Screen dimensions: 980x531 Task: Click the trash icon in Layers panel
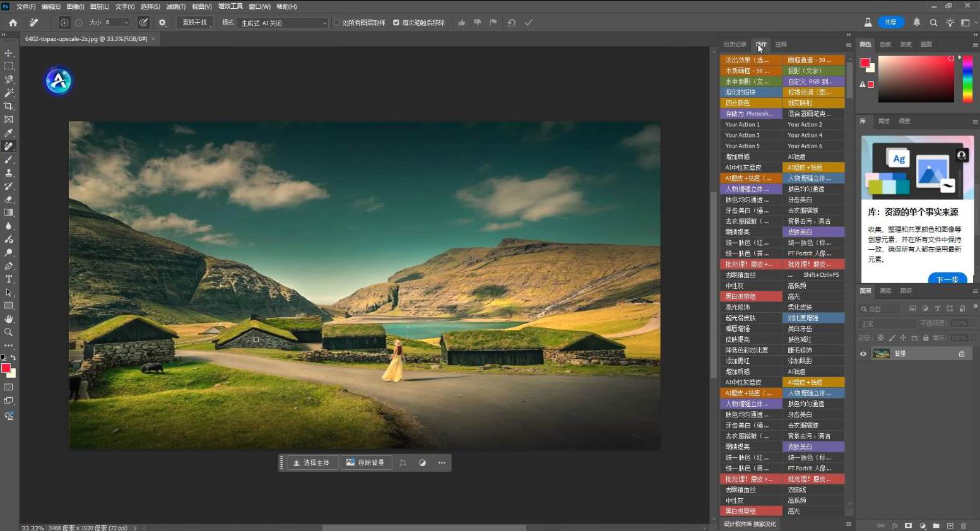tap(964, 525)
